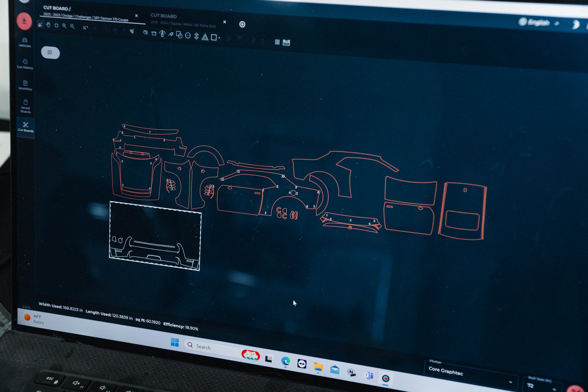The height and width of the screenshot is (392, 588).
Task: Click the overlapping shapes combine tool
Action: coord(179,35)
